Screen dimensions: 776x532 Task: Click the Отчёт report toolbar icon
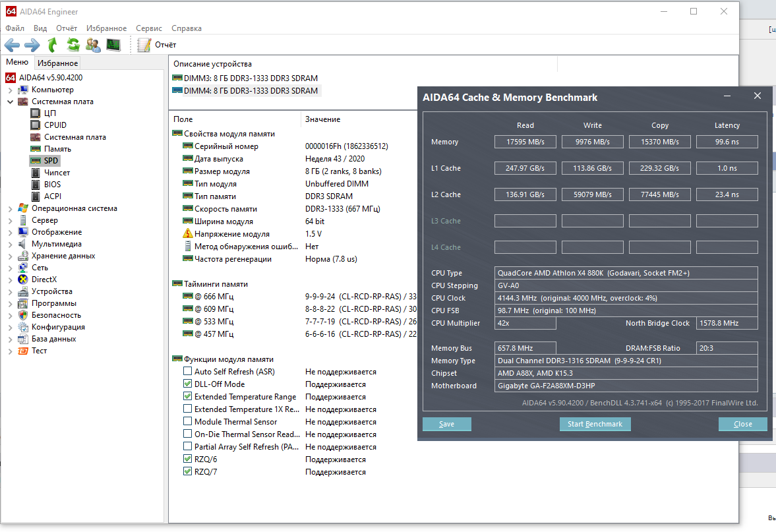[x=144, y=45]
